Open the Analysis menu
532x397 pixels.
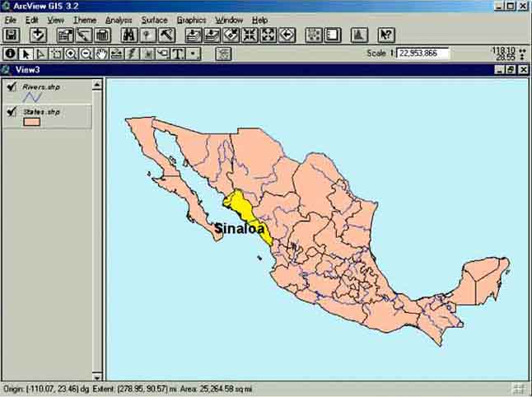(118, 19)
